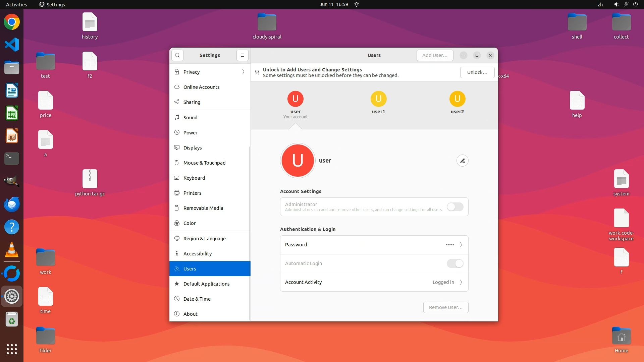Expand the Privacy submenu chevron

point(243,72)
